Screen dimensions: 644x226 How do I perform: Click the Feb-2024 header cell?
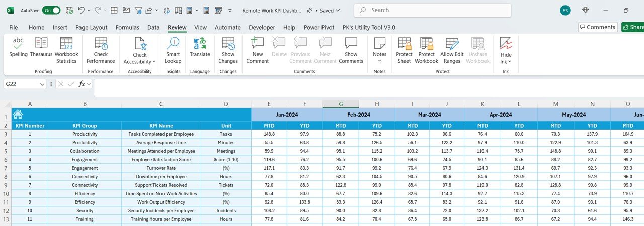tap(358, 115)
